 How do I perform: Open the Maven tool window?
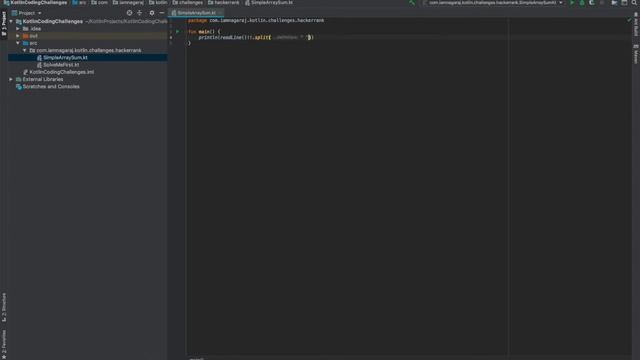coord(636,54)
